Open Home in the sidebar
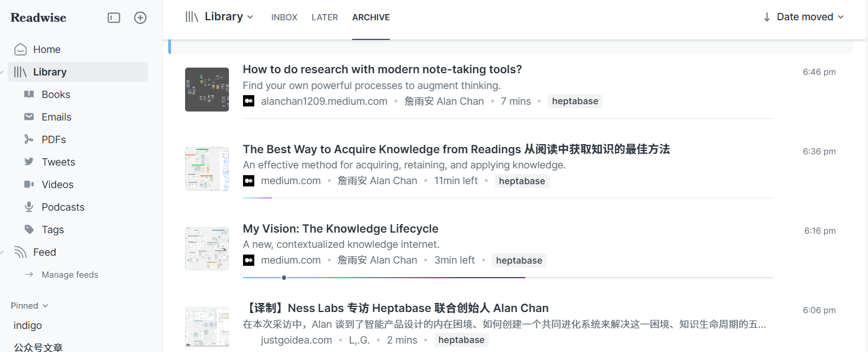 (47, 50)
